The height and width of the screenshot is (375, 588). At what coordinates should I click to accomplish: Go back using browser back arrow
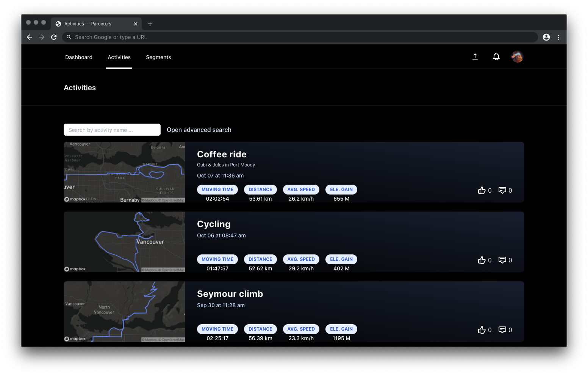pos(30,37)
